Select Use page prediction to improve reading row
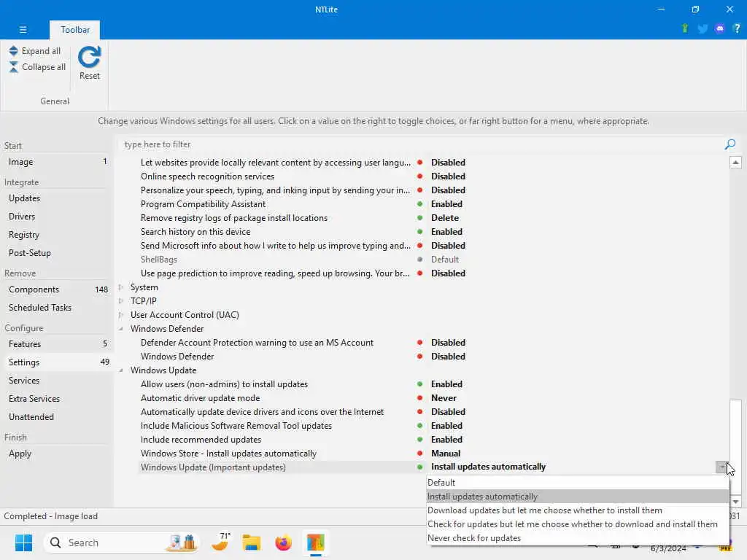747x560 pixels. [275, 273]
